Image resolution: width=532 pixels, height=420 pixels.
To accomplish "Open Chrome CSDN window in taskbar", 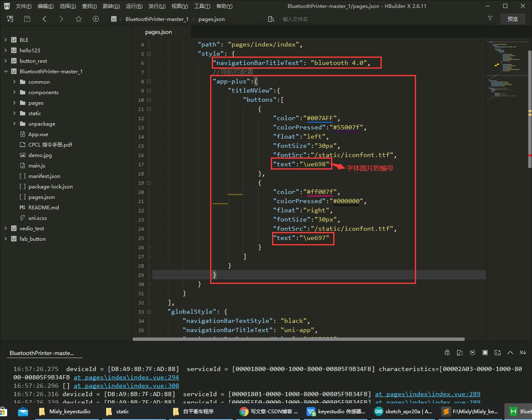I will click(x=268, y=412).
